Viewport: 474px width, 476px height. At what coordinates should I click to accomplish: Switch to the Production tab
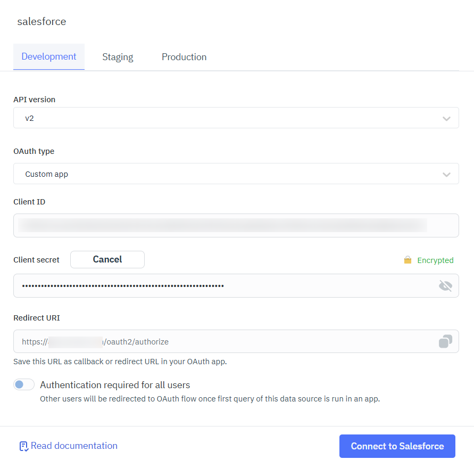point(184,56)
